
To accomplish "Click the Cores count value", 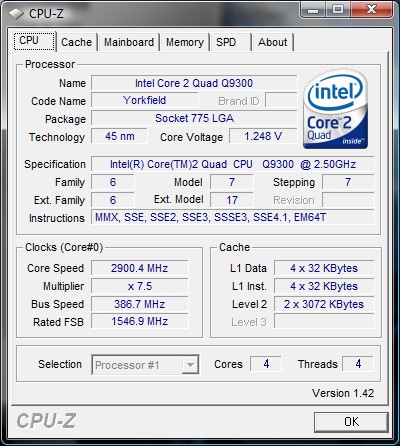I will tap(266, 364).
